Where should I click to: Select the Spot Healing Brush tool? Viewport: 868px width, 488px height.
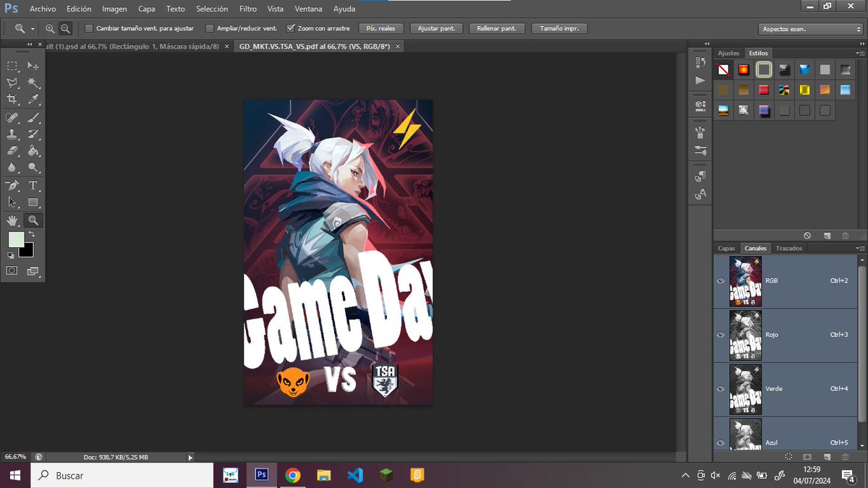(12, 117)
